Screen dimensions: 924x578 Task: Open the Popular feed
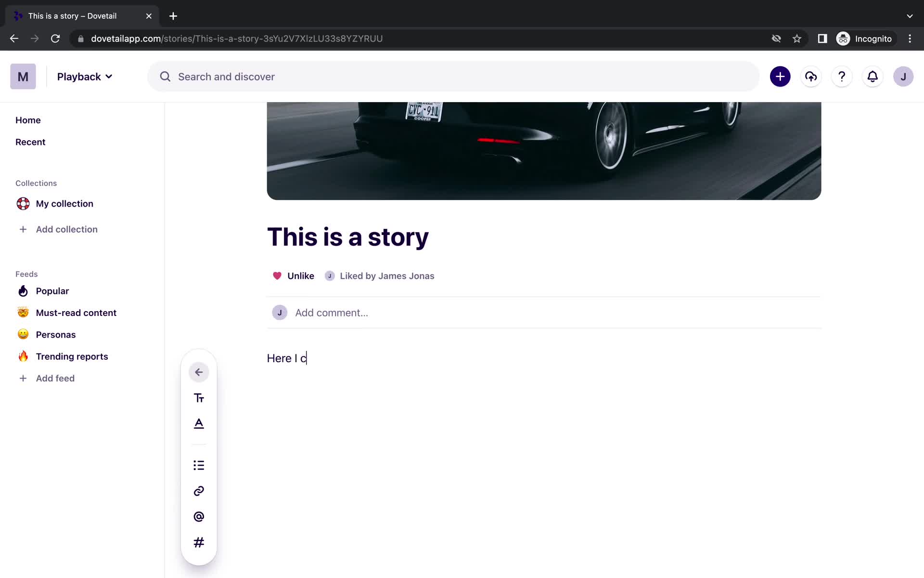(52, 290)
